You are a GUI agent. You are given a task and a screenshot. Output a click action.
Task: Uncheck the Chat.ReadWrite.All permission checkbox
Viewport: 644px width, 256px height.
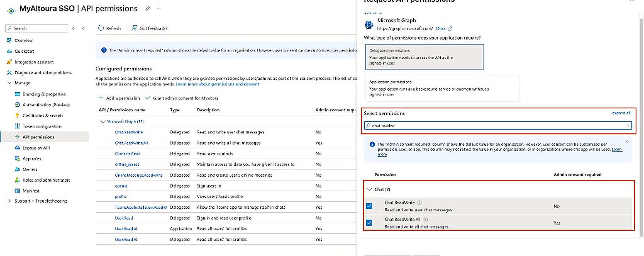(369, 223)
